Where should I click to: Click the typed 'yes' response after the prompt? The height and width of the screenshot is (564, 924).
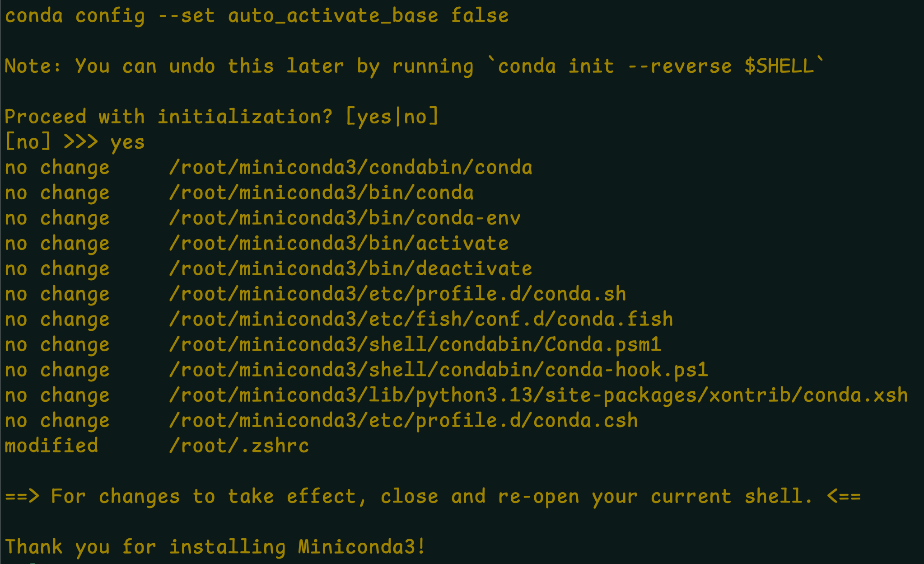point(127,143)
